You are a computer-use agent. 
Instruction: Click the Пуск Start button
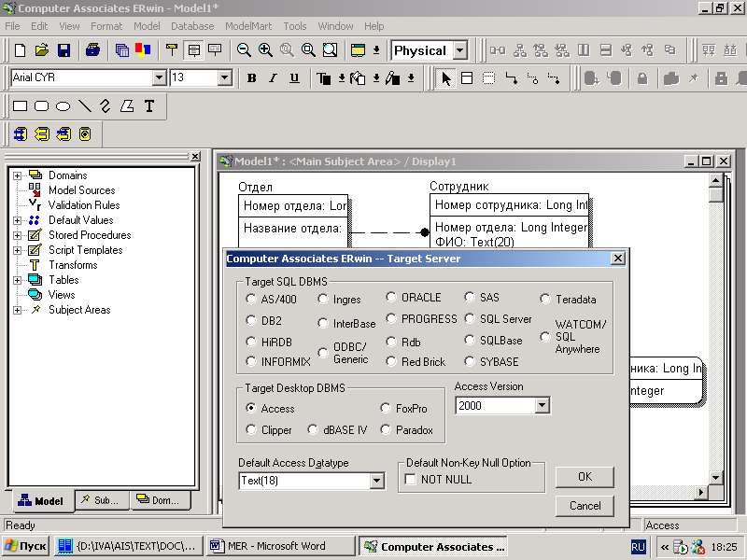point(25,546)
